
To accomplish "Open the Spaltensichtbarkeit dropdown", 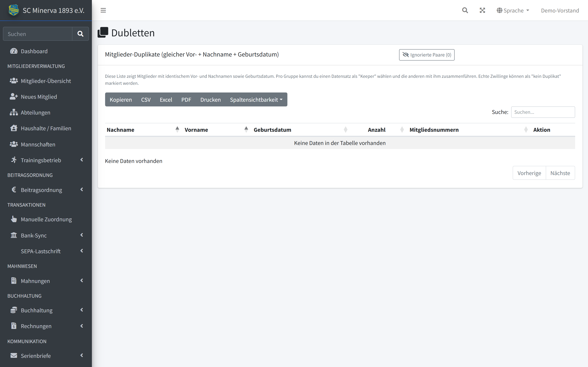I will tap(256, 99).
